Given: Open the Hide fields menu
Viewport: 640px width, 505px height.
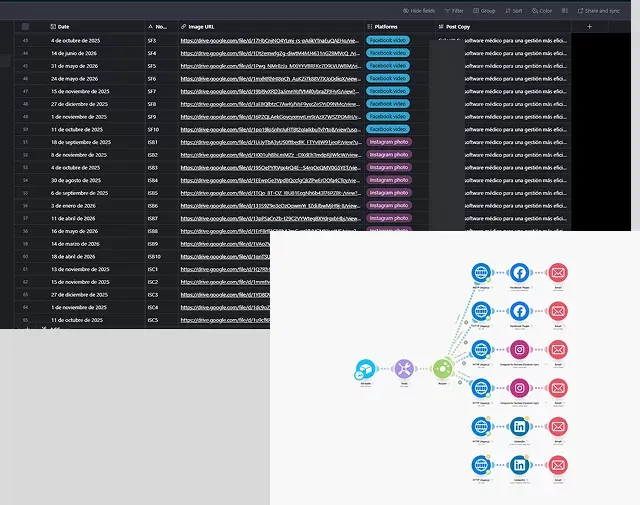Looking at the screenshot, I should pyautogui.click(x=420, y=10).
